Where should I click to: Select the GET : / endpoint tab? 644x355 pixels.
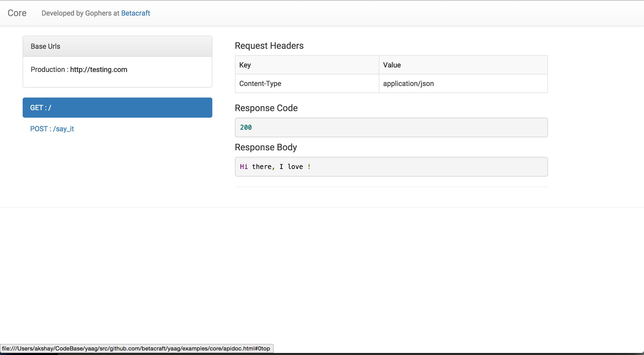117,108
